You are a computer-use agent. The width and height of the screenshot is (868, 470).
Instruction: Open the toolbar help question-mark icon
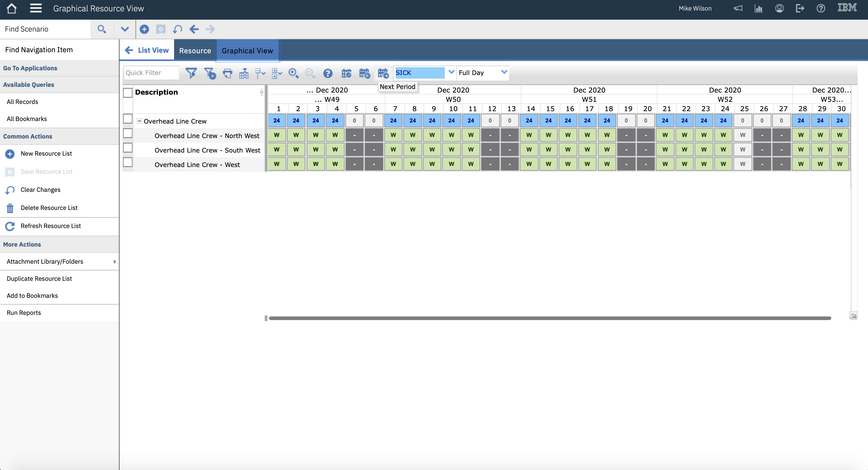(x=327, y=73)
